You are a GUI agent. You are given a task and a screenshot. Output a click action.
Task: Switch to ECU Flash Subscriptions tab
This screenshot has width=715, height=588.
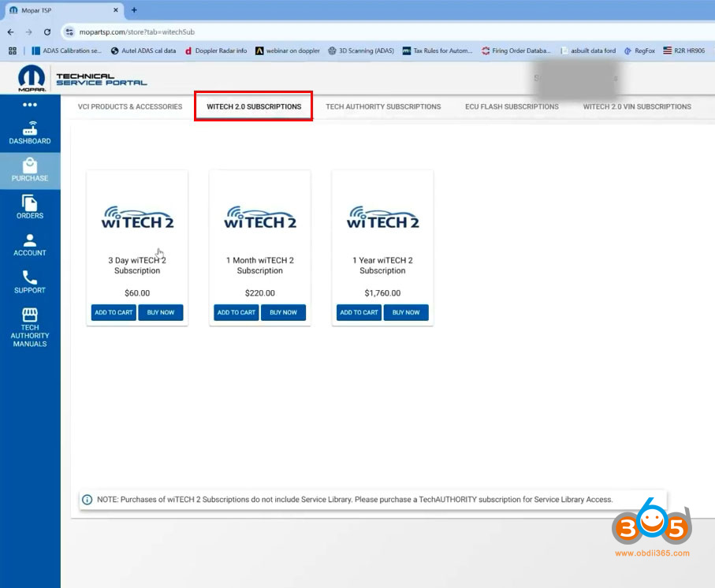(512, 106)
